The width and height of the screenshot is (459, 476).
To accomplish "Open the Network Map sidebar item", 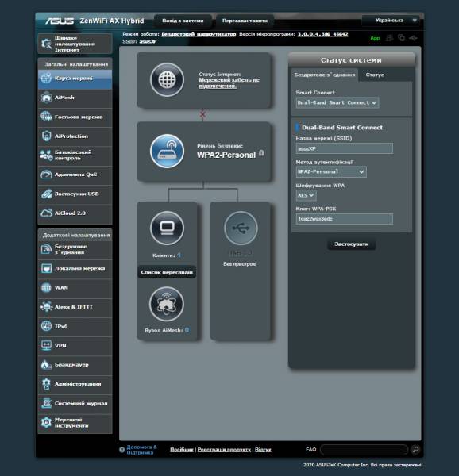I will pyautogui.click(x=75, y=79).
